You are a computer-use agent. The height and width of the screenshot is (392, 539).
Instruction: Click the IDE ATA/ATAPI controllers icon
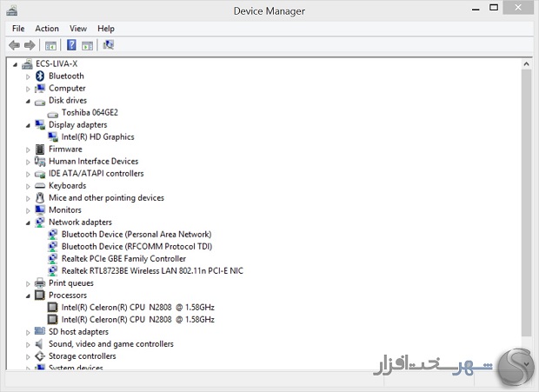[x=40, y=174]
